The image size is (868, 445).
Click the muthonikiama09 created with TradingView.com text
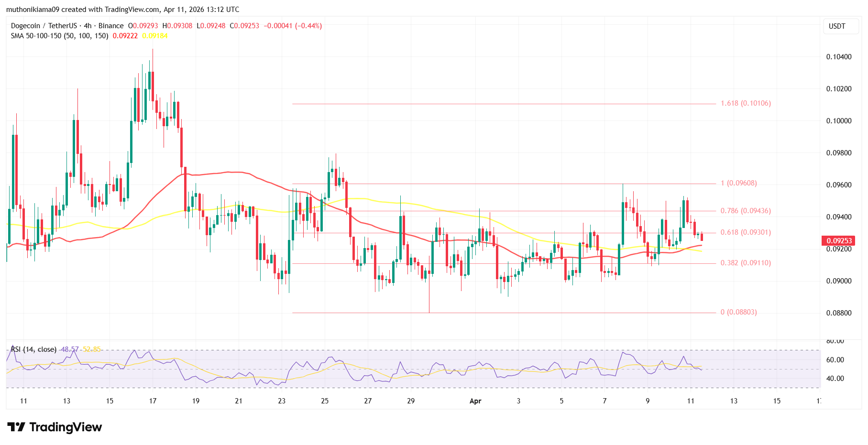[122, 10]
